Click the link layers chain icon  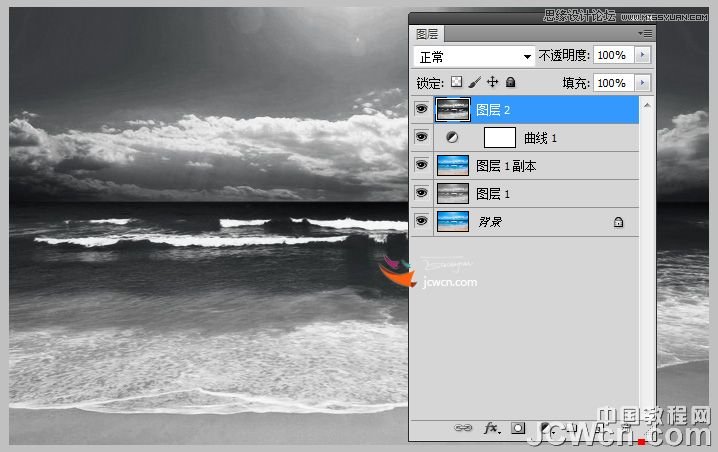pyautogui.click(x=462, y=428)
